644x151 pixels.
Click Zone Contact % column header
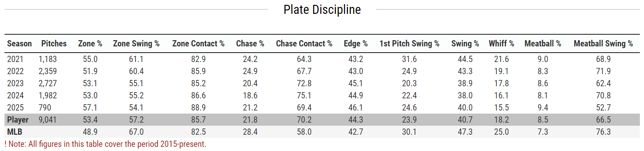(198, 44)
